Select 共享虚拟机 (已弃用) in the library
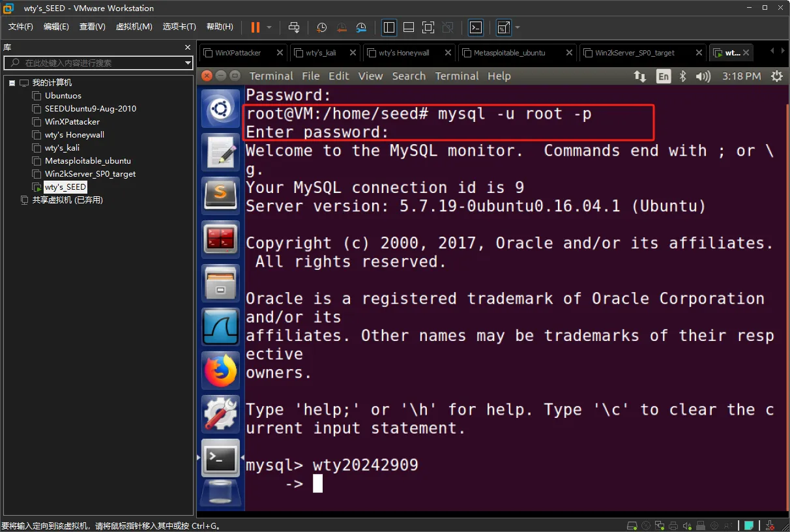Viewport: 790px width, 532px height. click(68, 200)
